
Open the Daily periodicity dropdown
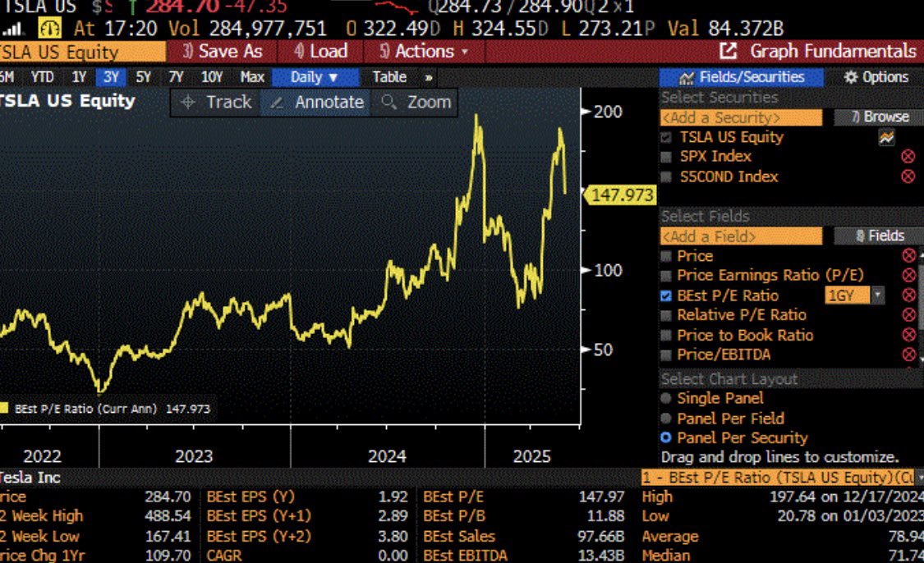(315, 77)
